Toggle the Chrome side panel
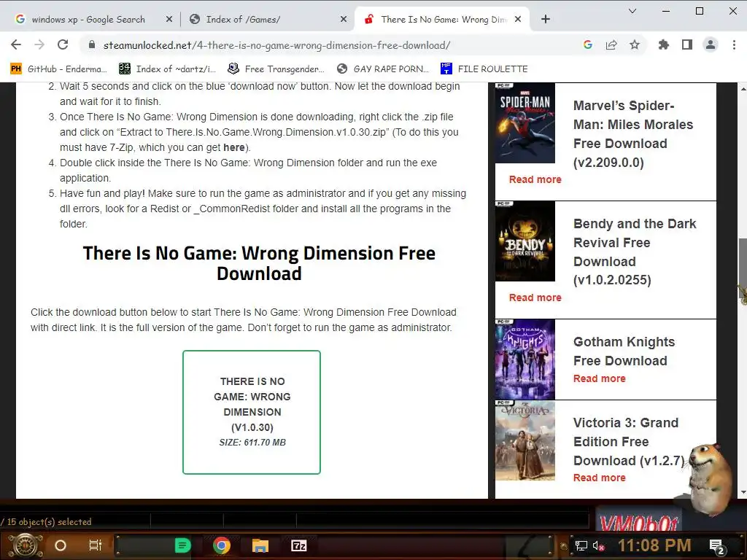The image size is (747, 560). pos(687,44)
